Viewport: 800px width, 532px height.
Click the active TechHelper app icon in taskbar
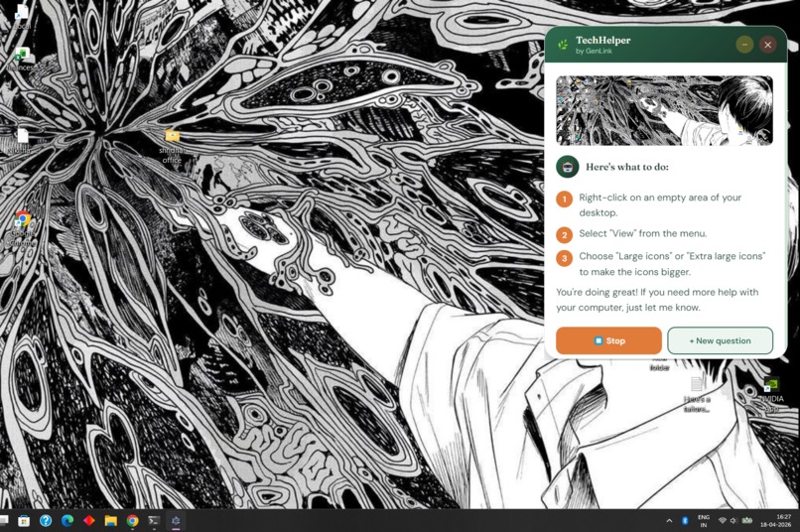(176, 521)
